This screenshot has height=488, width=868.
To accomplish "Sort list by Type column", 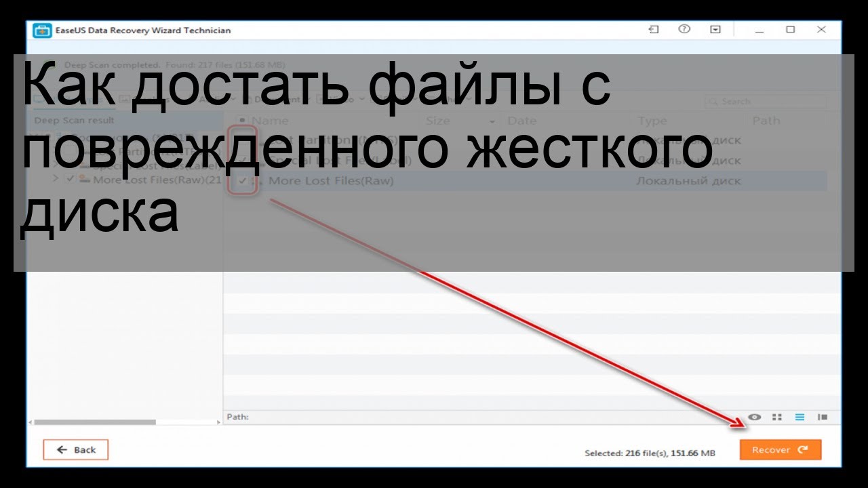I will point(652,121).
